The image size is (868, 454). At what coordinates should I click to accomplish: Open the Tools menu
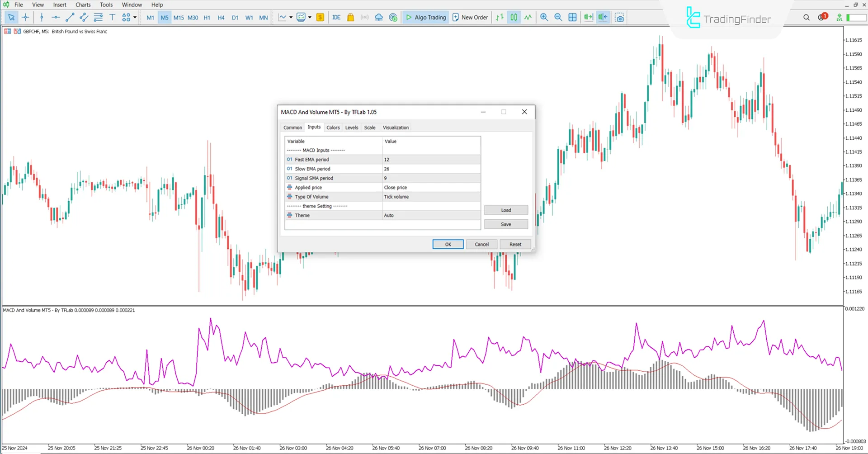point(106,5)
